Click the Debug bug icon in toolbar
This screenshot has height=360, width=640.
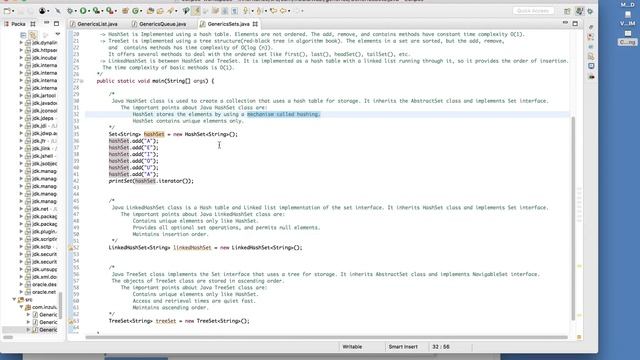(70, 11)
